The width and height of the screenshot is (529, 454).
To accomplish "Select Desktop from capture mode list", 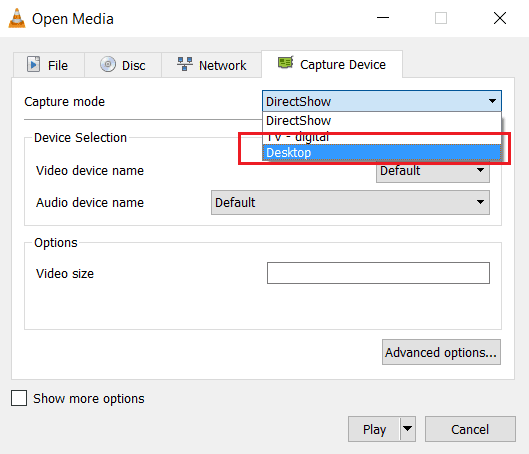I will click(382, 152).
